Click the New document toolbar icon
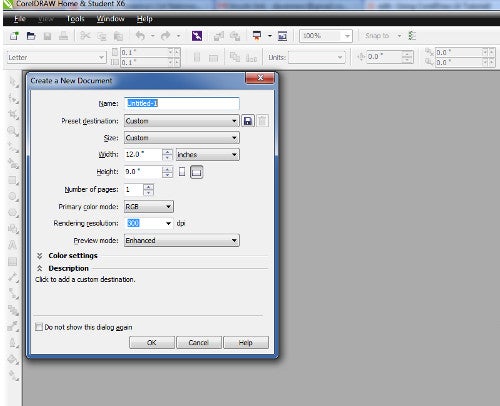The width and height of the screenshot is (500, 406). tap(14, 36)
